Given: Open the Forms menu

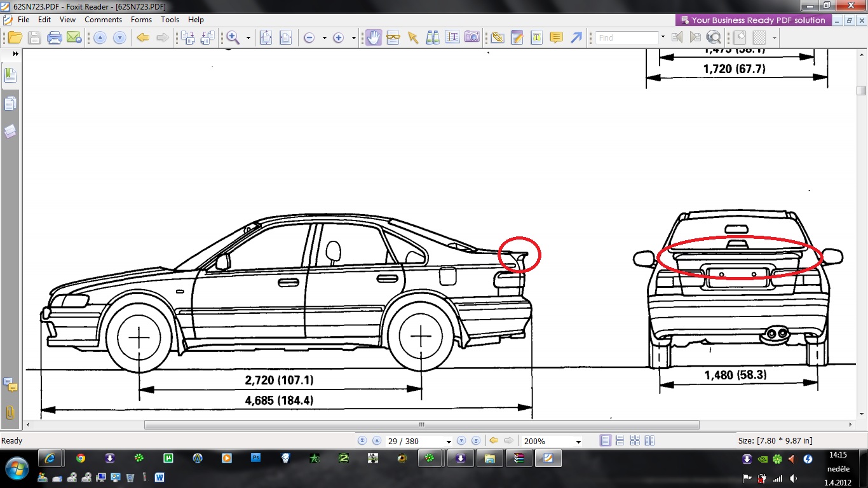Looking at the screenshot, I should tap(141, 20).
